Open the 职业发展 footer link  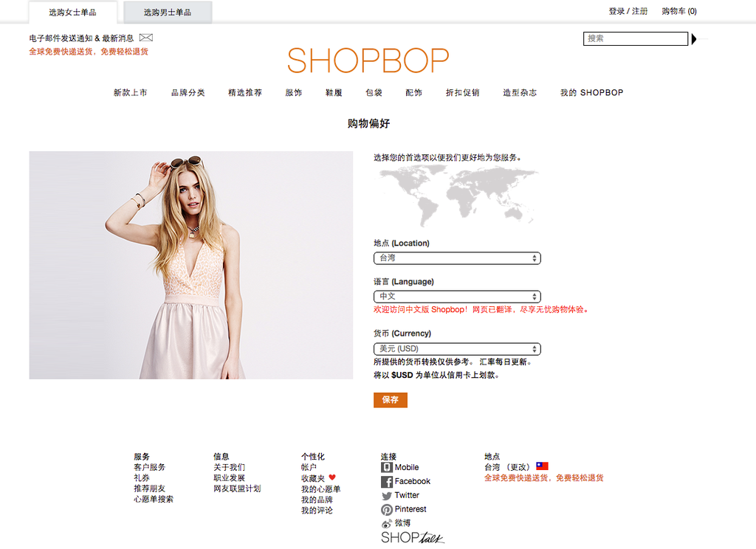(x=229, y=477)
